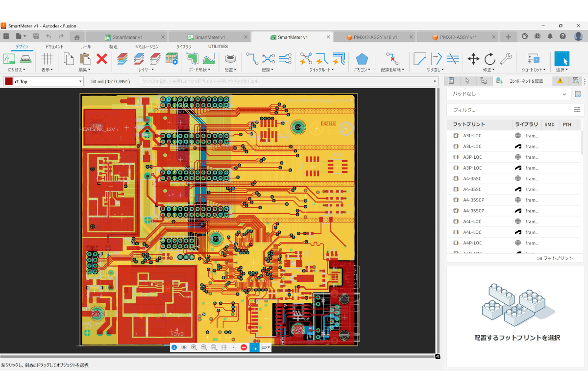
Task: Click the red layer color swatch
Action: pyautogui.click(x=9, y=82)
